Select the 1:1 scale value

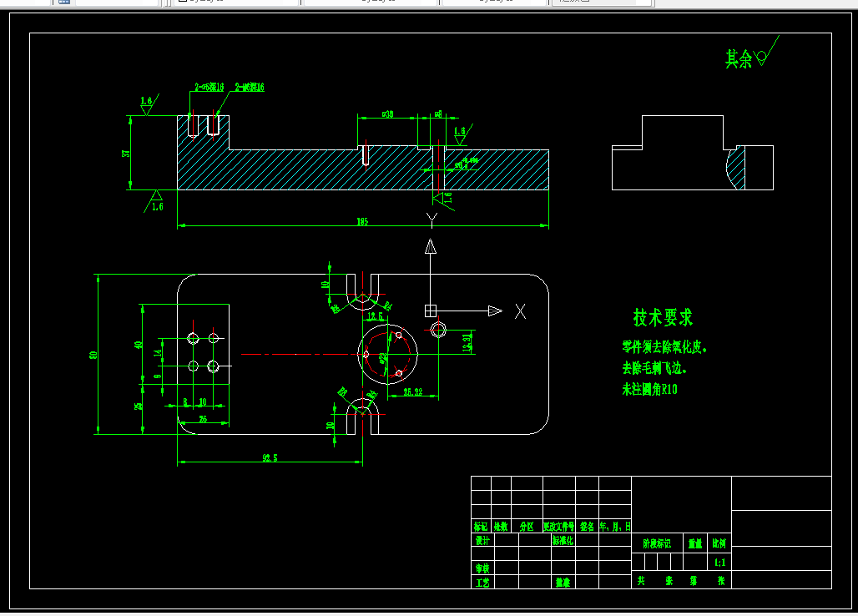[720, 563]
